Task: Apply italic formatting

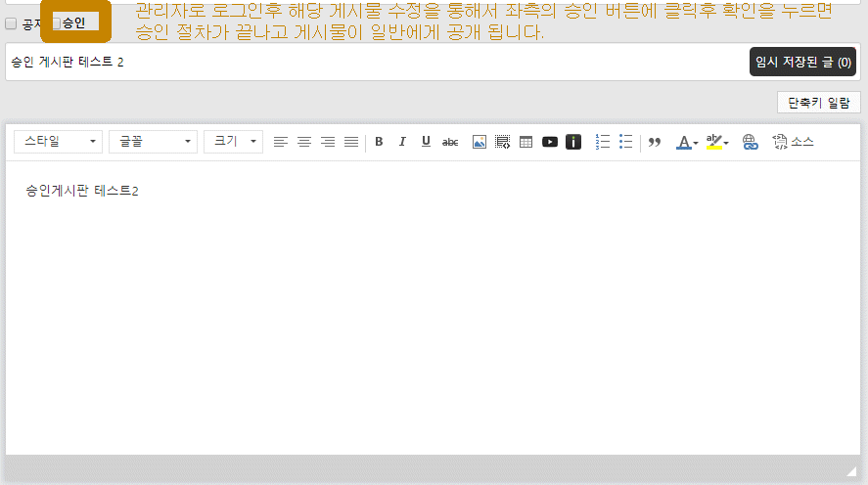Action: pos(402,142)
